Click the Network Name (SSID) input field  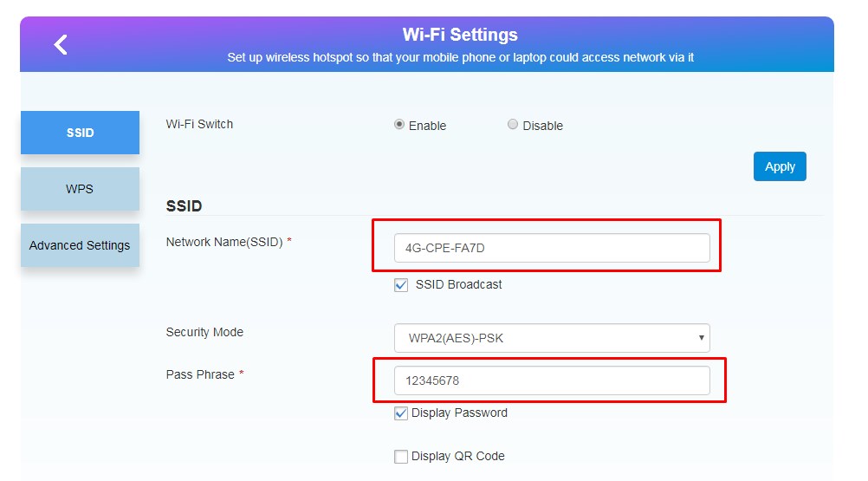[551, 248]
